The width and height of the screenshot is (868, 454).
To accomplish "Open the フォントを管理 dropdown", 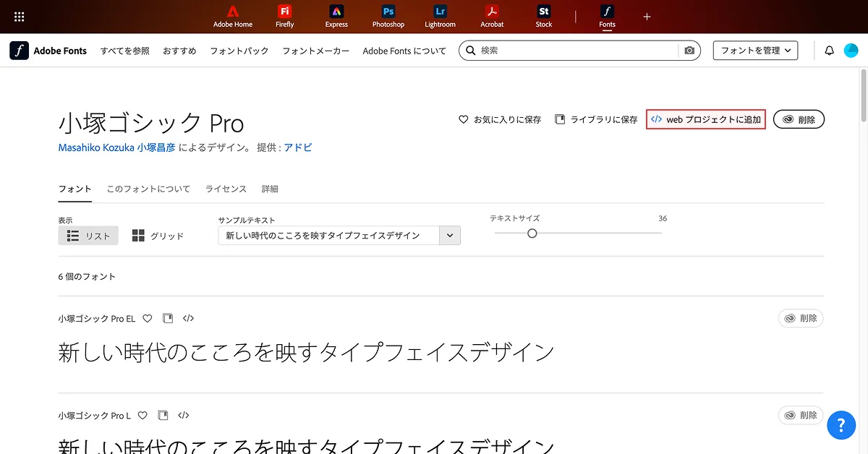I will coord(755,51).
